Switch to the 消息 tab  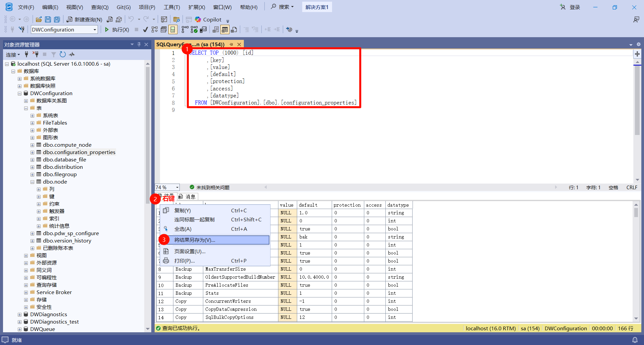click(187, 197)
